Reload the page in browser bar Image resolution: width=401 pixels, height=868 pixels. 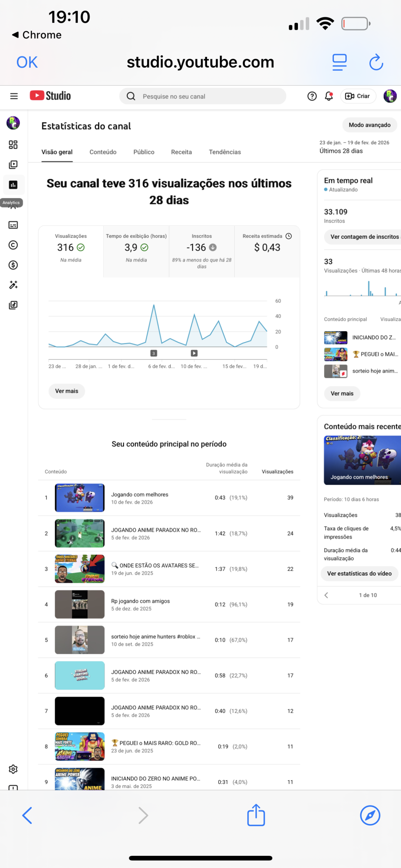click(376, 62)
